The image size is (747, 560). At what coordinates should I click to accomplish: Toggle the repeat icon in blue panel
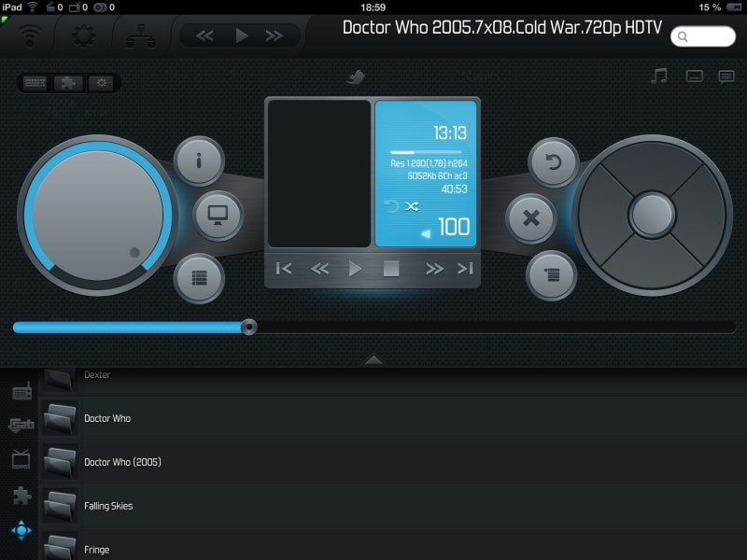(x=391, y=206)
